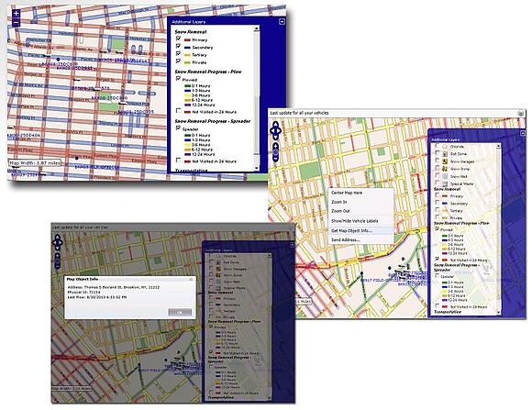Toggle Primary checkbox in top-left layers panel
Screen dimensions: 532x410
[x=178, y=39]
